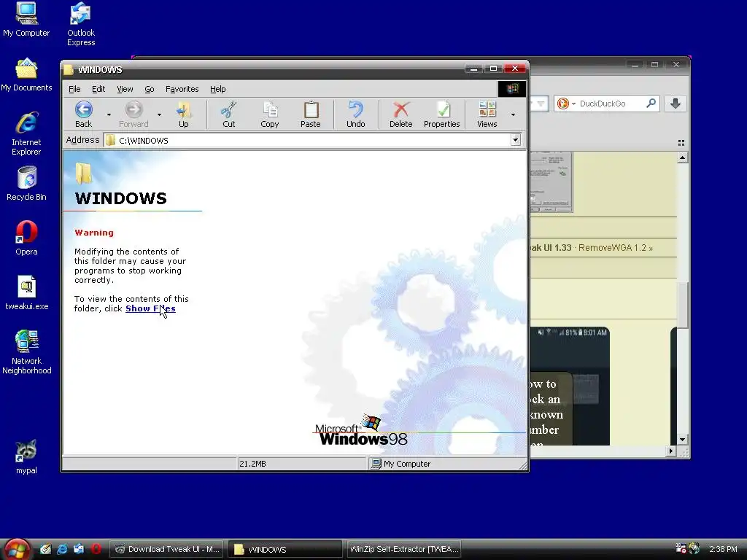Select tweakui.exe on the desktop
This screenshot has height=560, width=747.
click(x=27, y=293)
